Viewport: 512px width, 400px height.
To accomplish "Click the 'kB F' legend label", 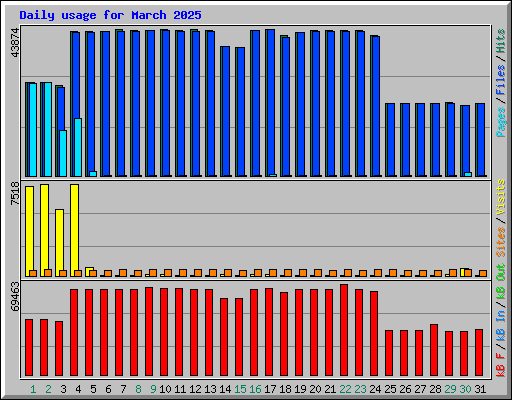I will point(500,365).
